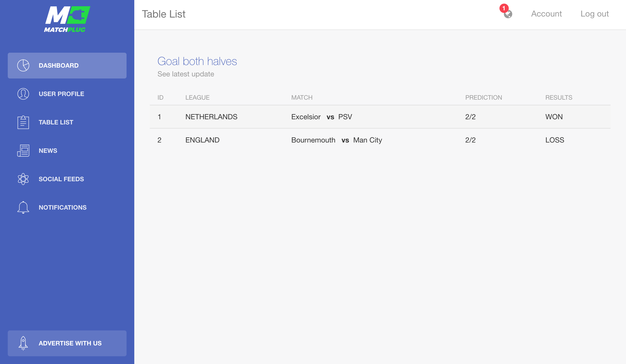Click the News newspaper icon
The image size is (626, 364).
[x=23, y=151]
